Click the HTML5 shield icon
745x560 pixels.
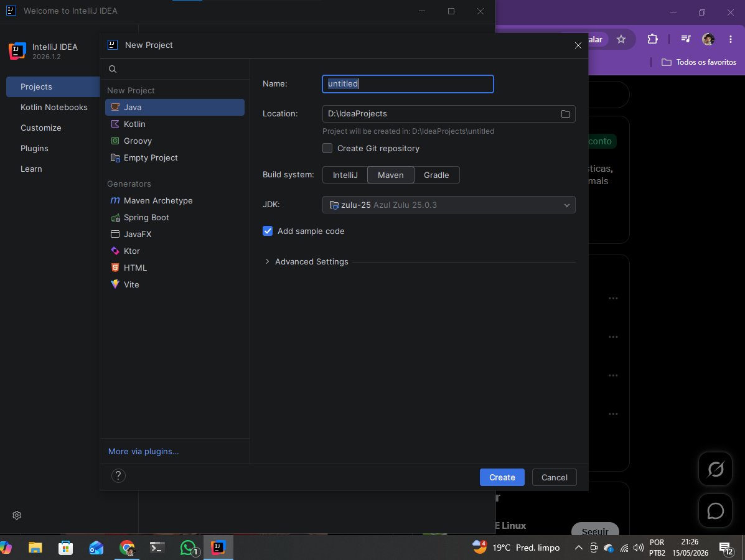(x=115, y=268)
